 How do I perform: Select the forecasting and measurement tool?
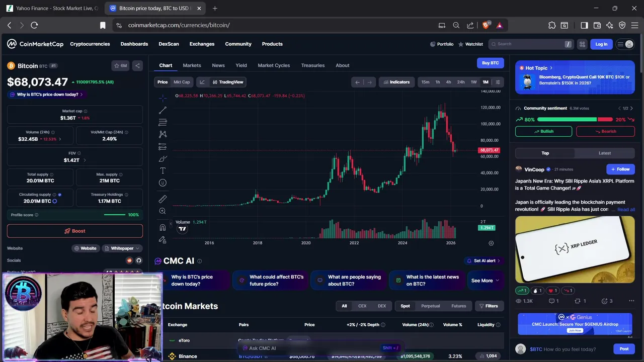tap(163, 146)
